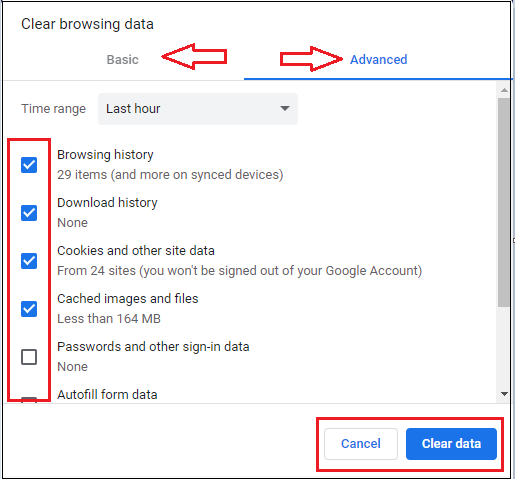Screen dimensions: 515x479
Task: Click the Cached images and files label
Action: 128,299
